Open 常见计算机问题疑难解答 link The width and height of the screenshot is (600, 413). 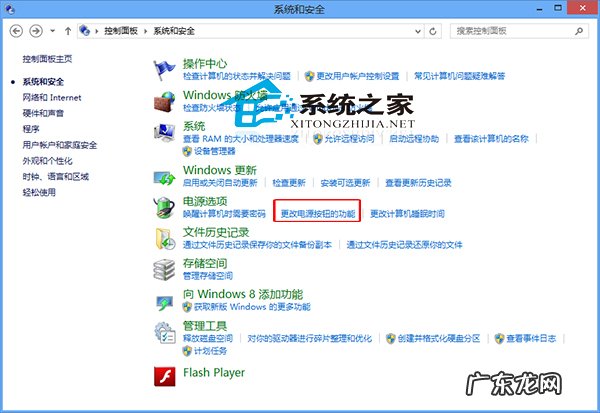tap(460, 76)
